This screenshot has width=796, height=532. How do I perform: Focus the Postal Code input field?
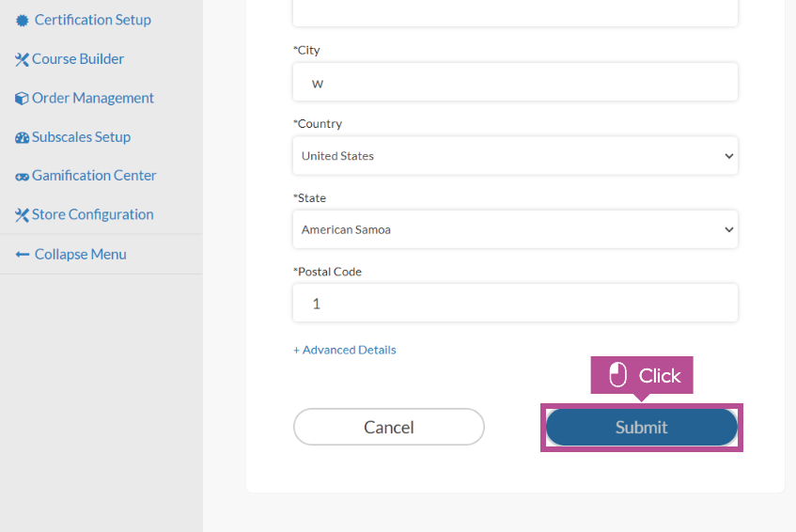pos(515,303)
